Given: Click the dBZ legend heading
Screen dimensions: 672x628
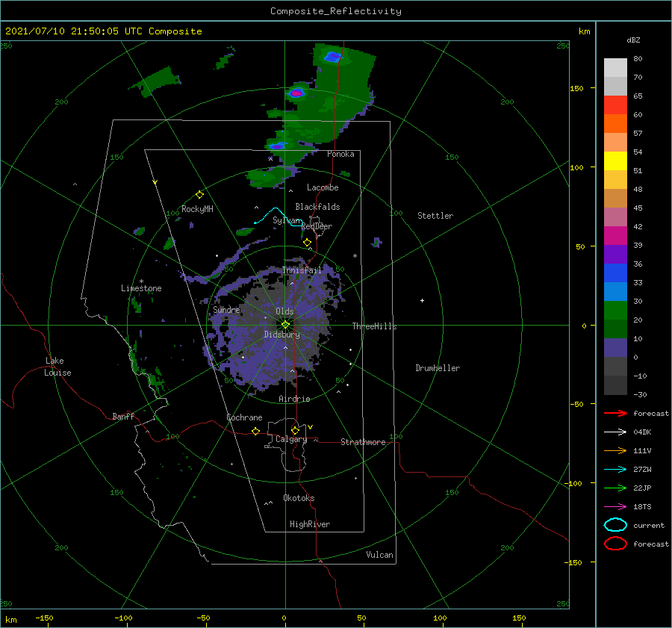Looking at the screenshot, I should click(633, 40).
